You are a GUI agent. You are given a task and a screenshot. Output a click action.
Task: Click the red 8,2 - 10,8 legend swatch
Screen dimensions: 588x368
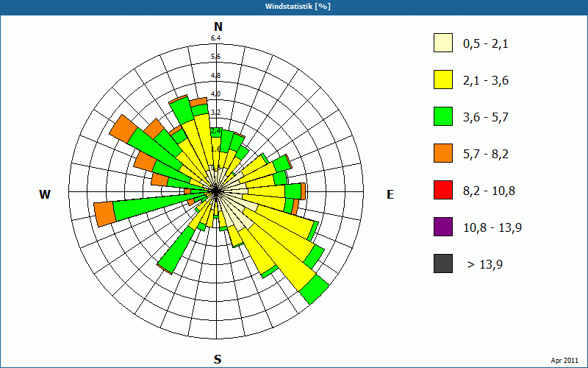[443, 190]
